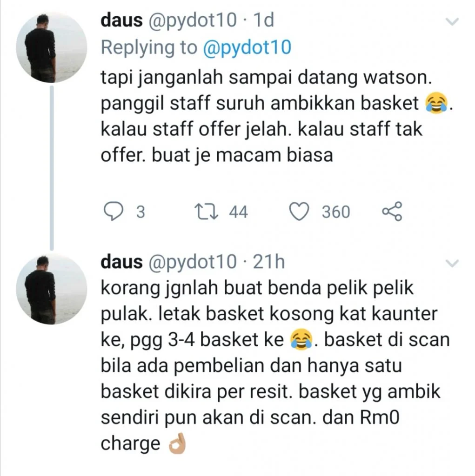The width and height of the screenshot is (475, 476).
Task: Expand the first tweet's chevron menu
Action: click(452, 21)
